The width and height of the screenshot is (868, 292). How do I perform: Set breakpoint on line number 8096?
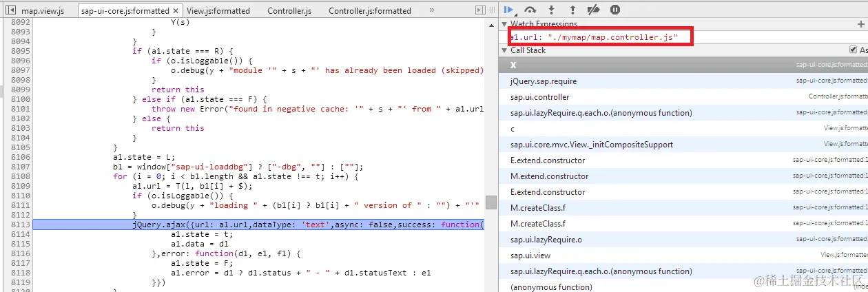click(x=20, y=61)
